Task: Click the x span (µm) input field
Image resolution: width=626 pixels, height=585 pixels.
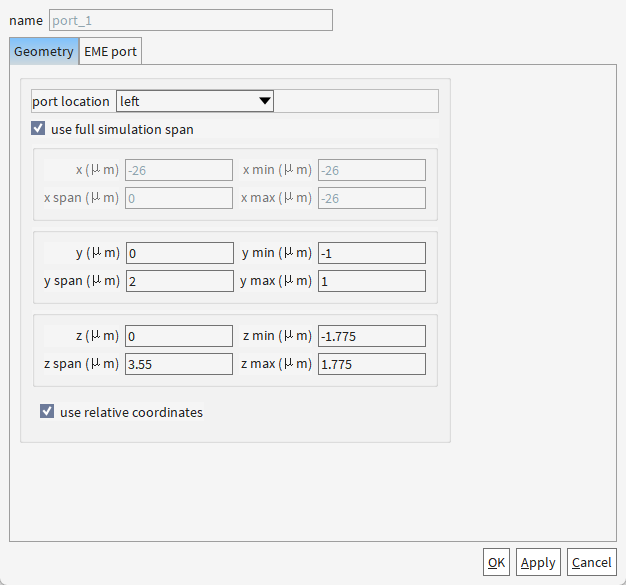Action: pyautogui.click(x=179, y=198)
